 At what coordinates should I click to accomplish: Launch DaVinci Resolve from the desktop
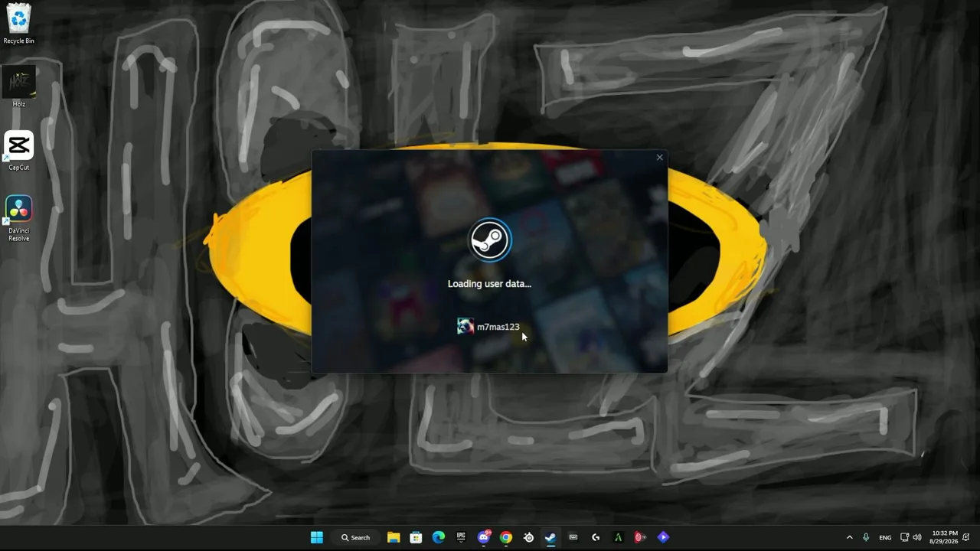click(x=18, y=218)
